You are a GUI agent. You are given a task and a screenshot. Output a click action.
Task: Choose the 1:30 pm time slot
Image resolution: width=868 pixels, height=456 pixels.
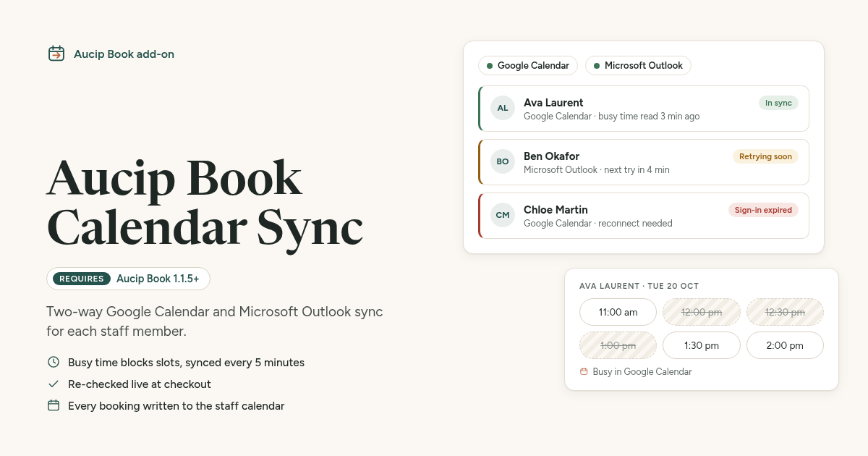(702, 345)
